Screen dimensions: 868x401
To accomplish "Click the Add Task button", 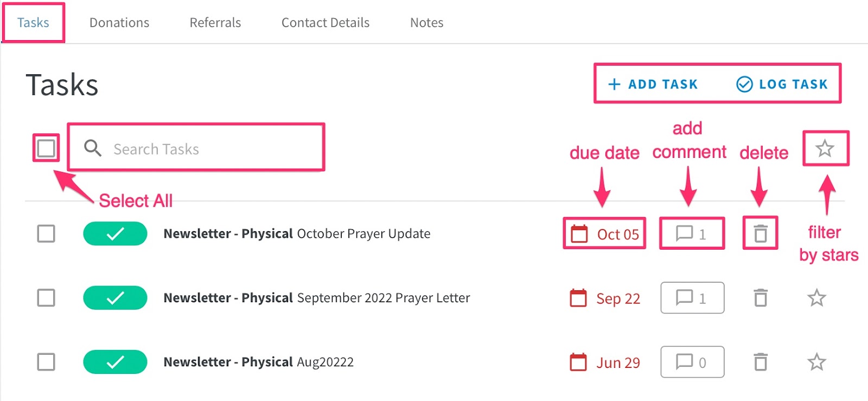I will click(653, 84).
